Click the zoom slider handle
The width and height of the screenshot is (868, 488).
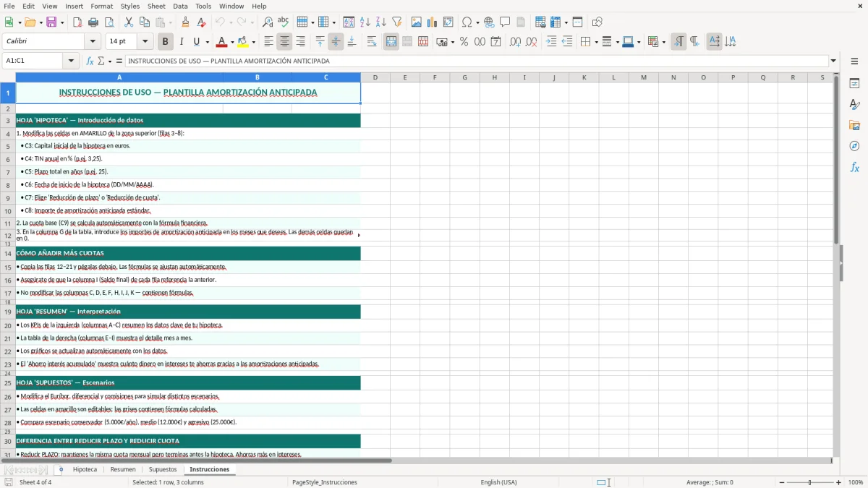point(810,482)
